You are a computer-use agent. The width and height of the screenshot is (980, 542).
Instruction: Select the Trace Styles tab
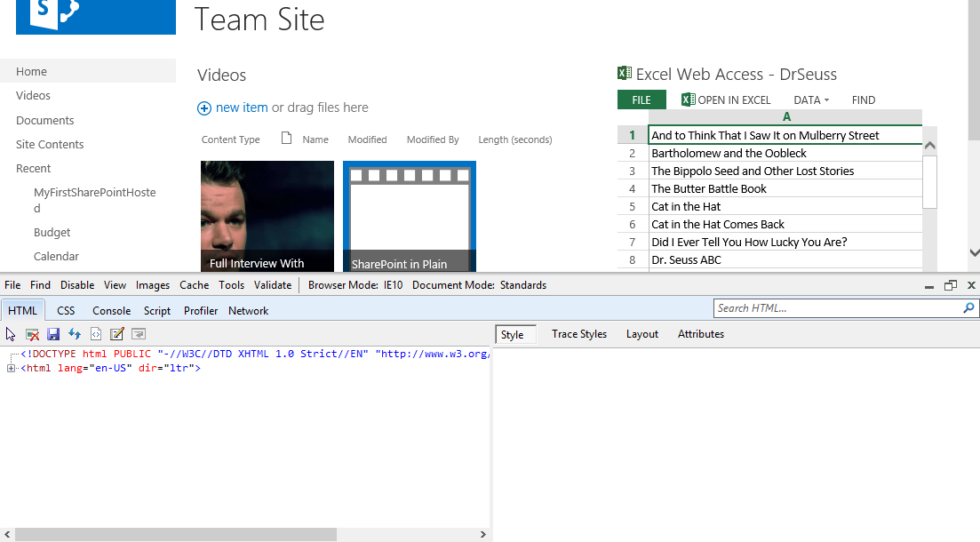578,334
